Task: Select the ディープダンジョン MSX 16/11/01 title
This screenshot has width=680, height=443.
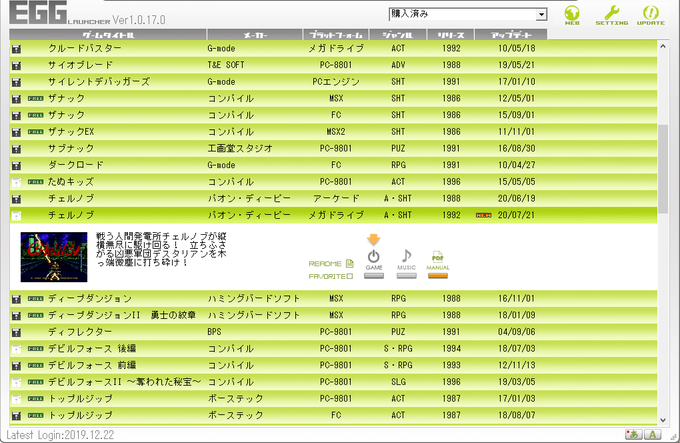Action: click(x=90, y=298)
